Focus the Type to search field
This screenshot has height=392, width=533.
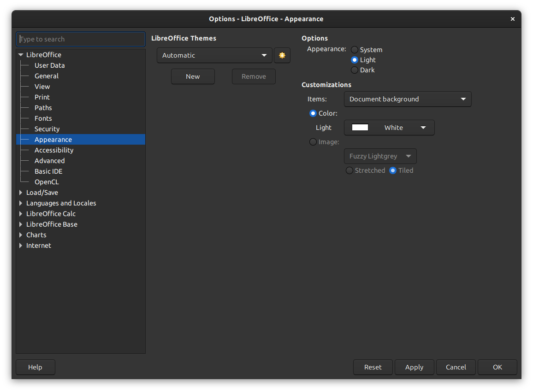coord(81,39)
